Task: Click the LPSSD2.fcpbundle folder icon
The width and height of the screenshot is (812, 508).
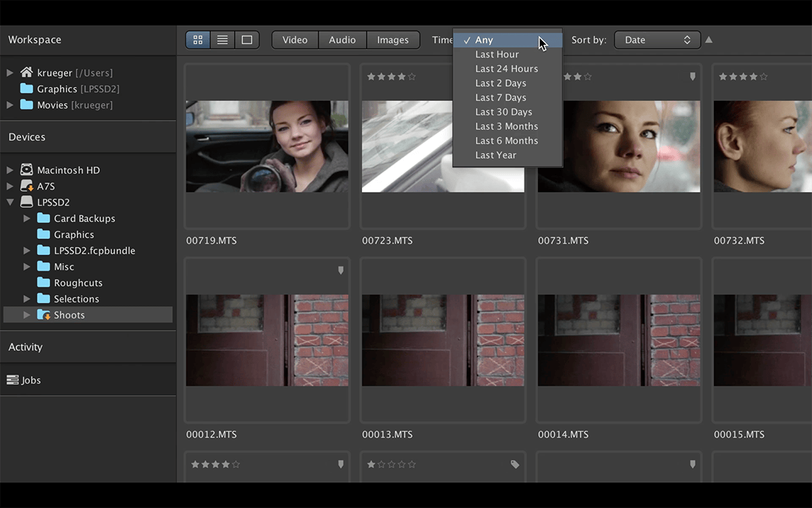Action: coord(44,251)
